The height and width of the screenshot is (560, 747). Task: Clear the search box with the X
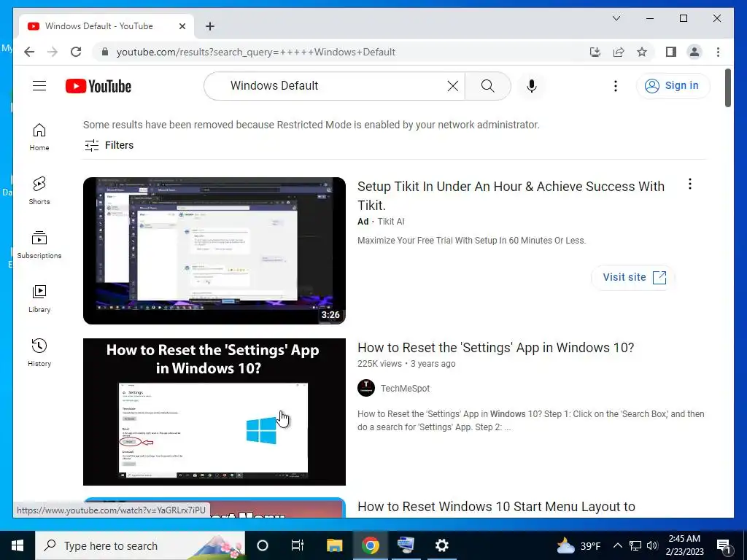click(452, 86)
